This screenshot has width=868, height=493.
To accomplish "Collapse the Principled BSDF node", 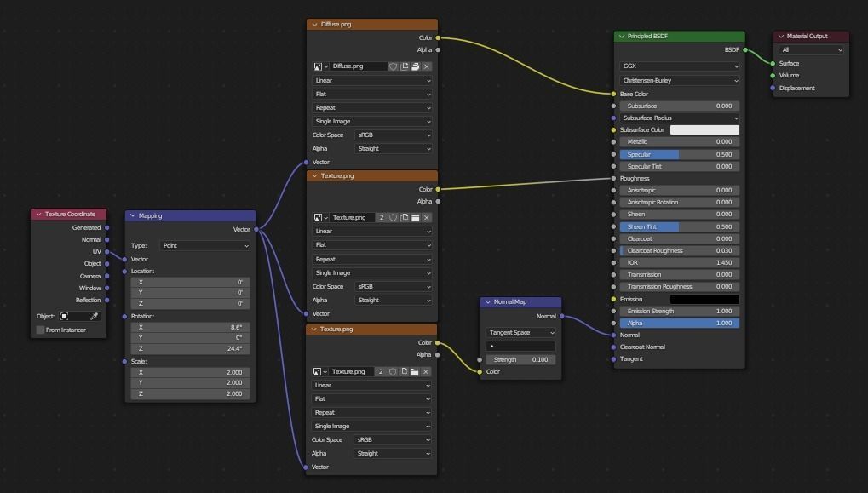I will coord(622,37).
